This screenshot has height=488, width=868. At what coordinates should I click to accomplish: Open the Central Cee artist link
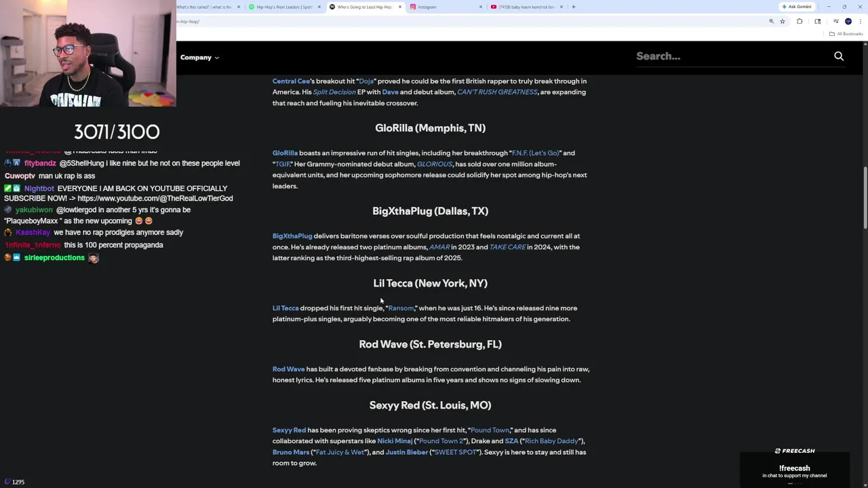pos(291,81)
